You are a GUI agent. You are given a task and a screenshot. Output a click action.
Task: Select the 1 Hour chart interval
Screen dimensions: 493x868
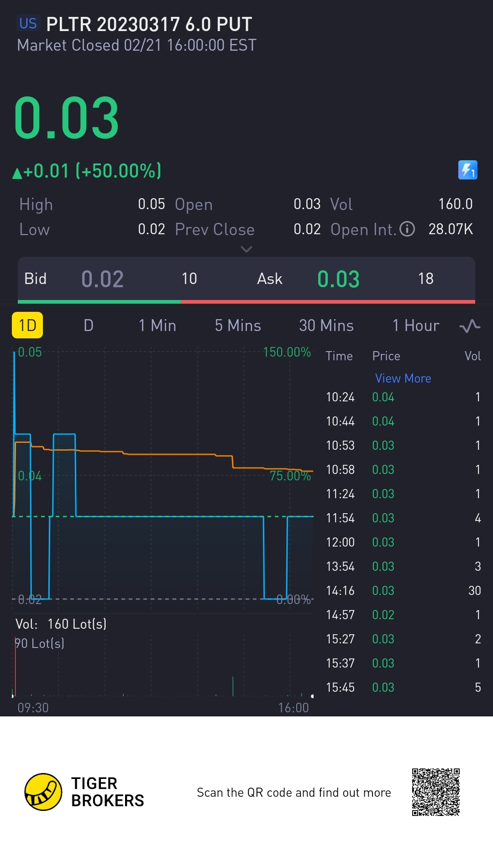click(x=416, y=326)
